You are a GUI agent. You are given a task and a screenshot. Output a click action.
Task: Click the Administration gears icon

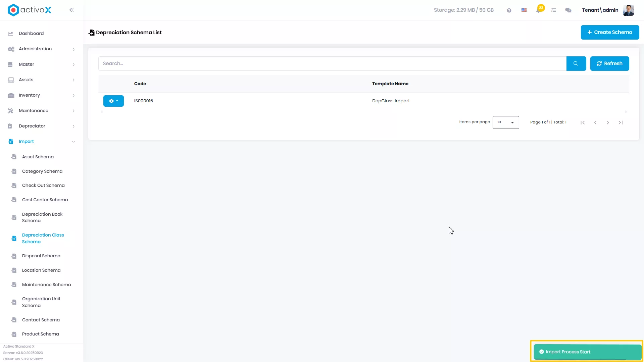coord(11,49)
